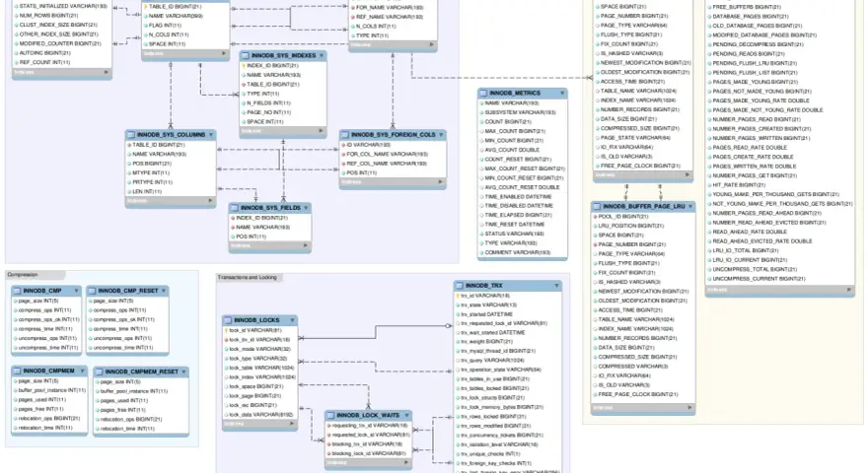
Task: Click the INNODB_SYS_INDEXES table icon
Action: pos(246,56)
